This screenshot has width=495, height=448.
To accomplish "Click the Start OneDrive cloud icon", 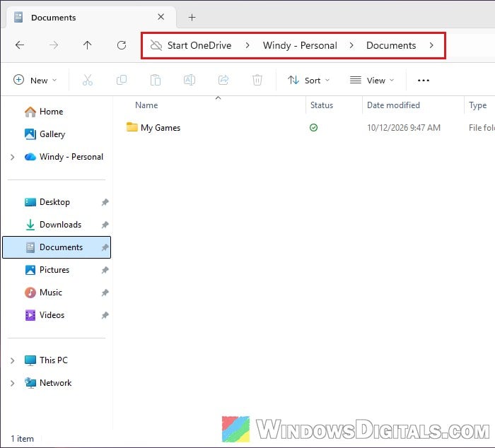I will [156, 45].
